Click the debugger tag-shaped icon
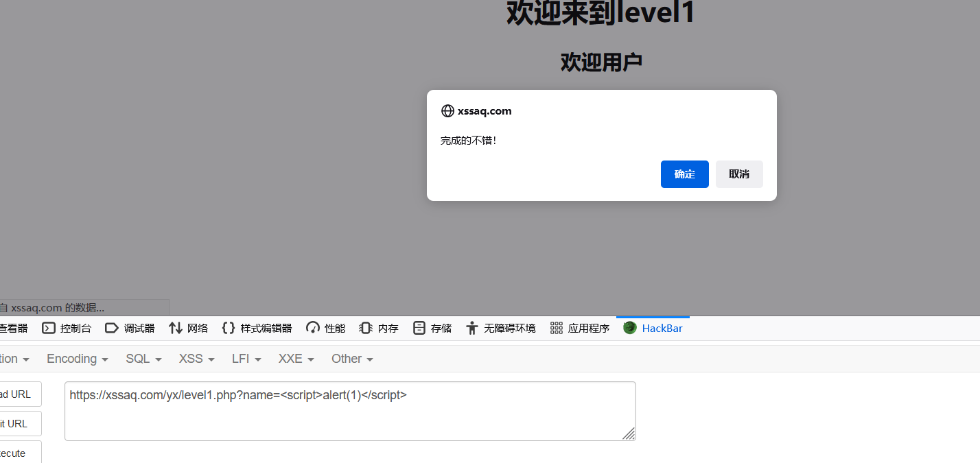Image resolution: width=980 pixels, height=463 pixels. pyautogui.click(x=112, y=328)
